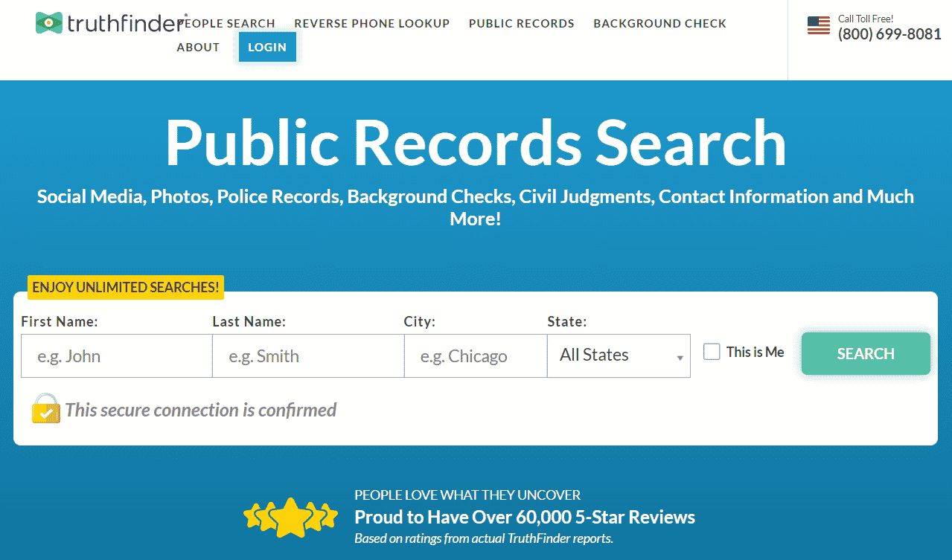This screenshot has width=952, height=560.
Task: Click the 'This secure connection is confirmed' text
Action: [201, 410]
